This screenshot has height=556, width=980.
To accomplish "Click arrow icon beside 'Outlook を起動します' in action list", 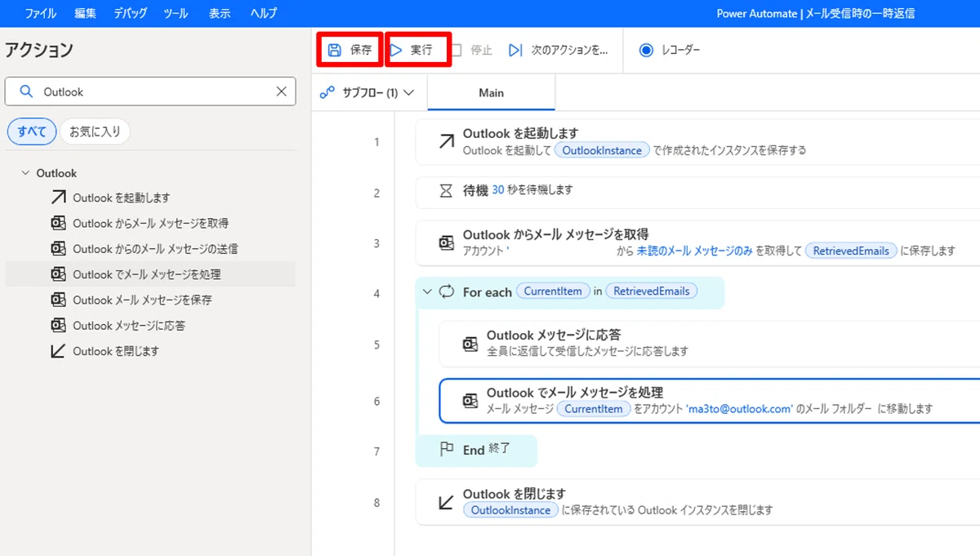I will click(x=58, y=198).
